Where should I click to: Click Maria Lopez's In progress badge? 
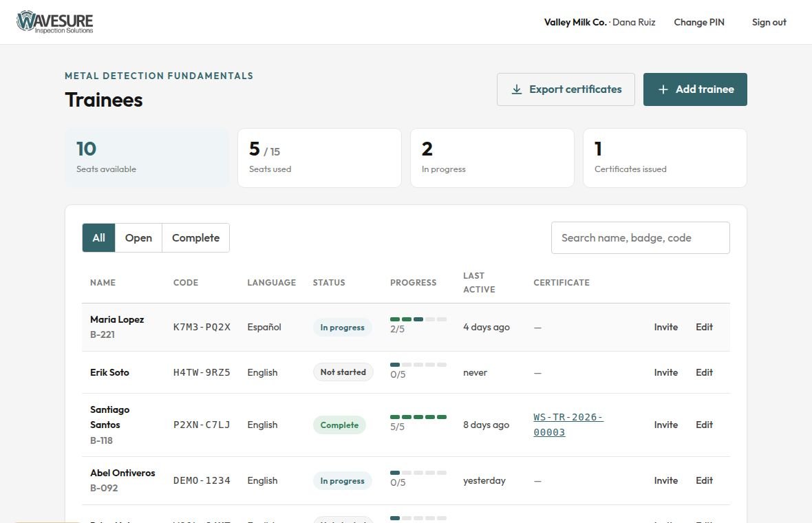[x=342, y=328]
